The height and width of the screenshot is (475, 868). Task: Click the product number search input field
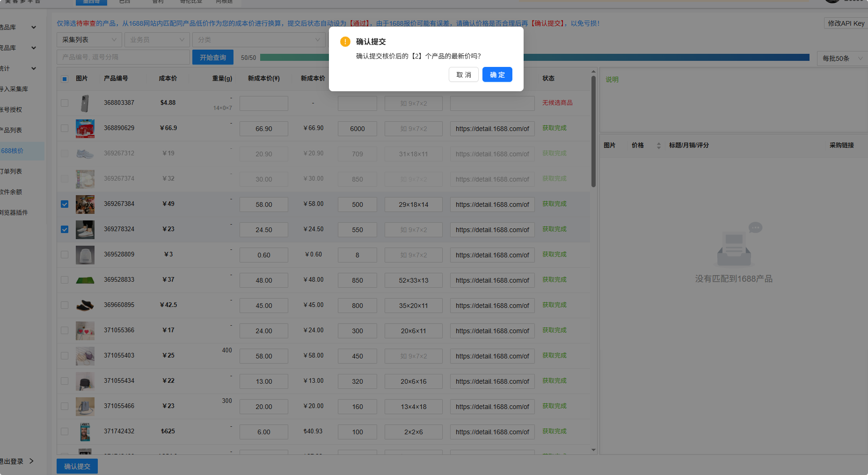tap(124, 57)
